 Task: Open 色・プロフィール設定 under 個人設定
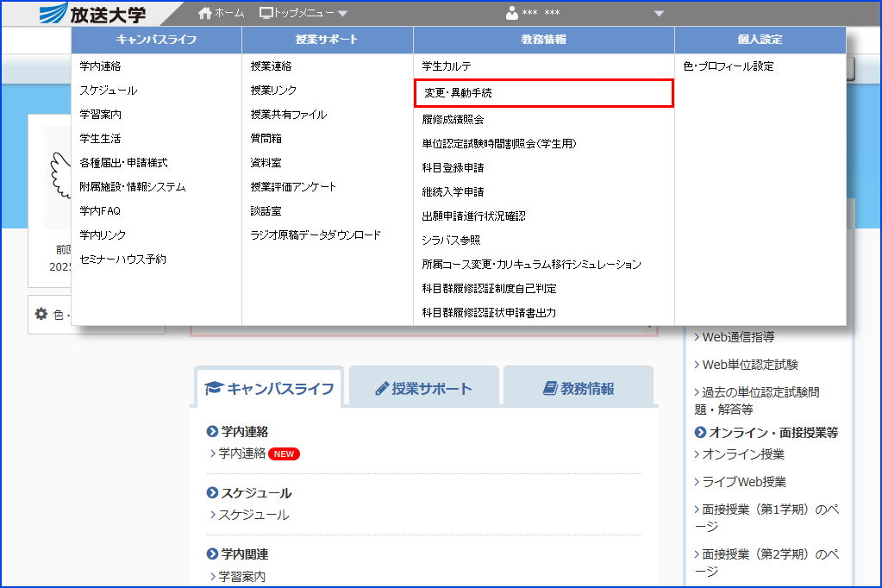[729, 66]
